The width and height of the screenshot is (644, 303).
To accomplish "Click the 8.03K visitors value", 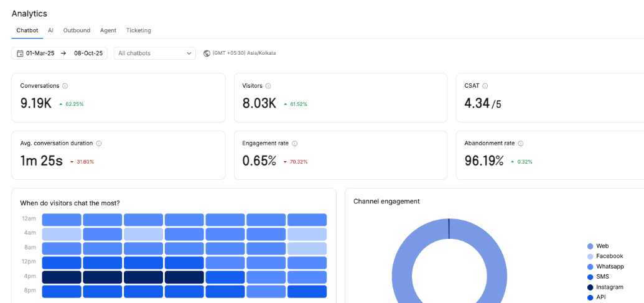I will pos(259,103).
